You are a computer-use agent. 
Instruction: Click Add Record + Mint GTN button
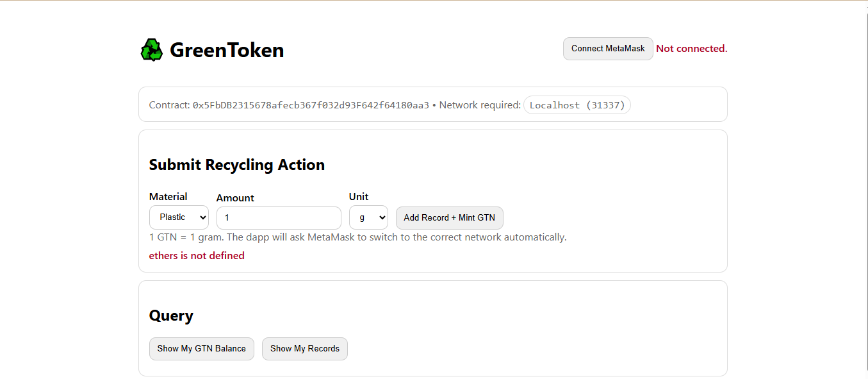[x=450, y=218]
